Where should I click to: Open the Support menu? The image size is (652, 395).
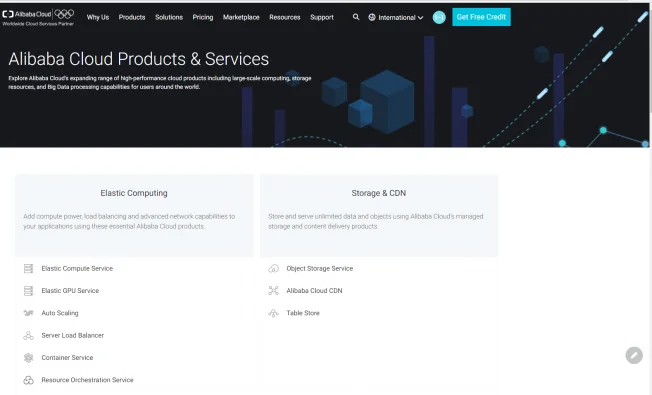point(322,17)
